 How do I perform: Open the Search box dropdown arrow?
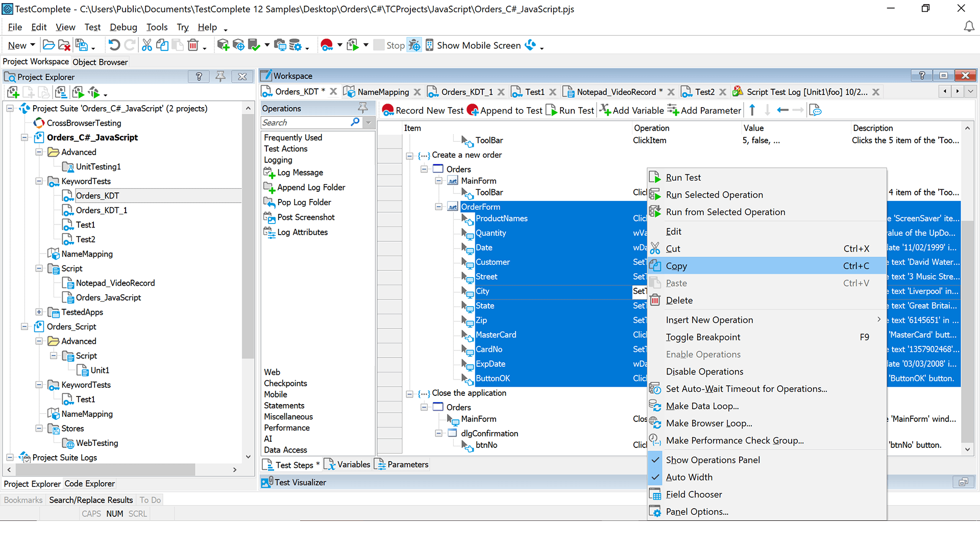click(x=369, y=122)
